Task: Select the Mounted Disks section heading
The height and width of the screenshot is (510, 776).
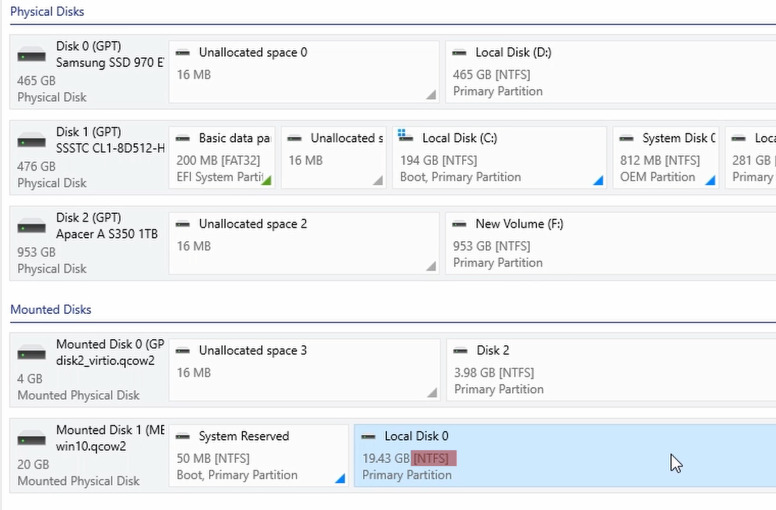Action: tap(51, 310)
